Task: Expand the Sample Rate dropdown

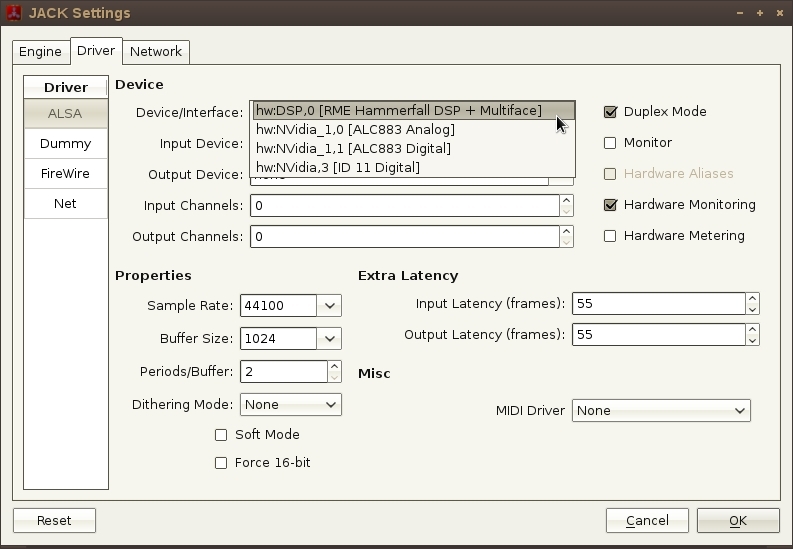Action: [330, 306]
